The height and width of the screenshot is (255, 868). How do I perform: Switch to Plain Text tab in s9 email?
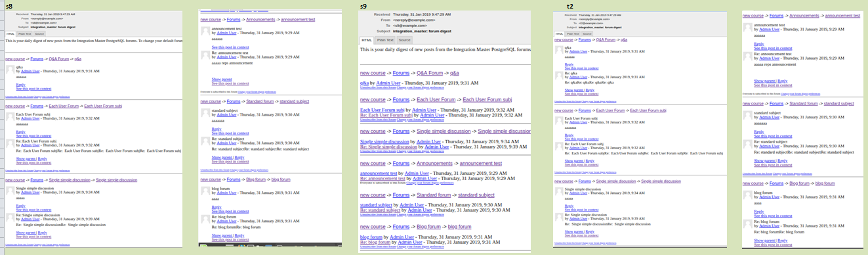point(385,40)
